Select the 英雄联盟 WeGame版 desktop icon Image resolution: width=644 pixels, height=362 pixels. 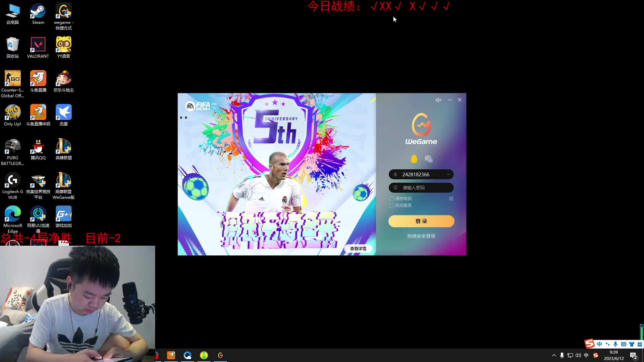[64, 186]
